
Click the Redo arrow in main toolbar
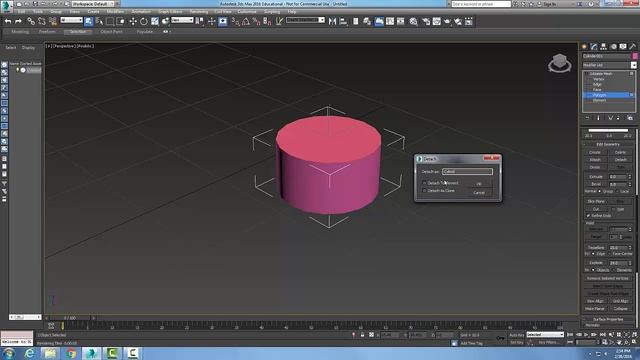(18, 21)
